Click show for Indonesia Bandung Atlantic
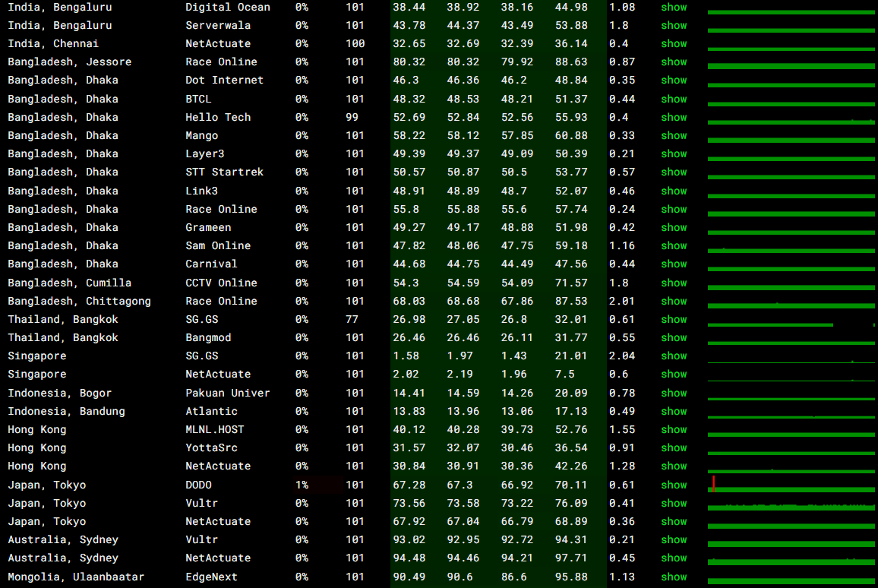Image resolution: width=878 pixels, height=588 pixels. coord(674,412)
